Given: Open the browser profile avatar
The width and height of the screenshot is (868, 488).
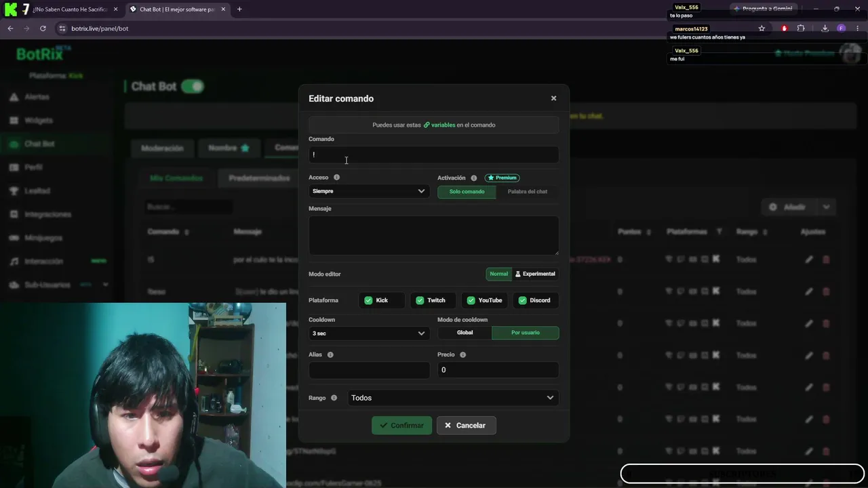Looking at the screenshot, I should click(x=841, y=28).
